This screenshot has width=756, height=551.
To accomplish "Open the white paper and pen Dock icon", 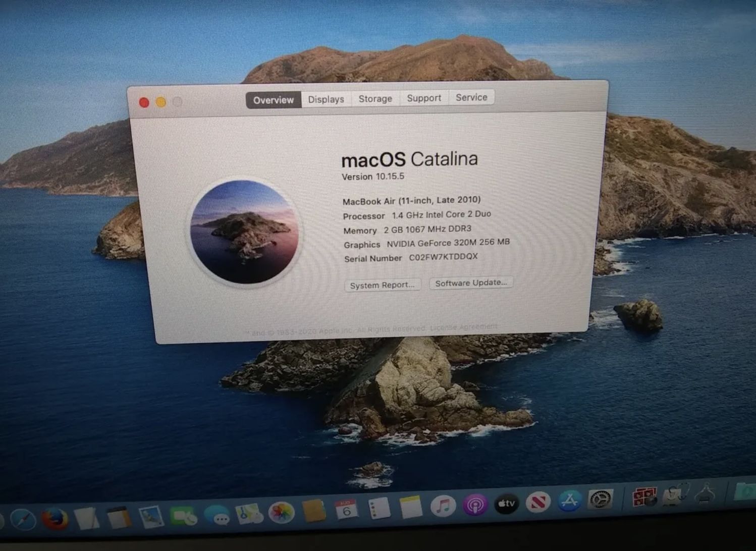I will pyautogui.click(x=87, y=518).
